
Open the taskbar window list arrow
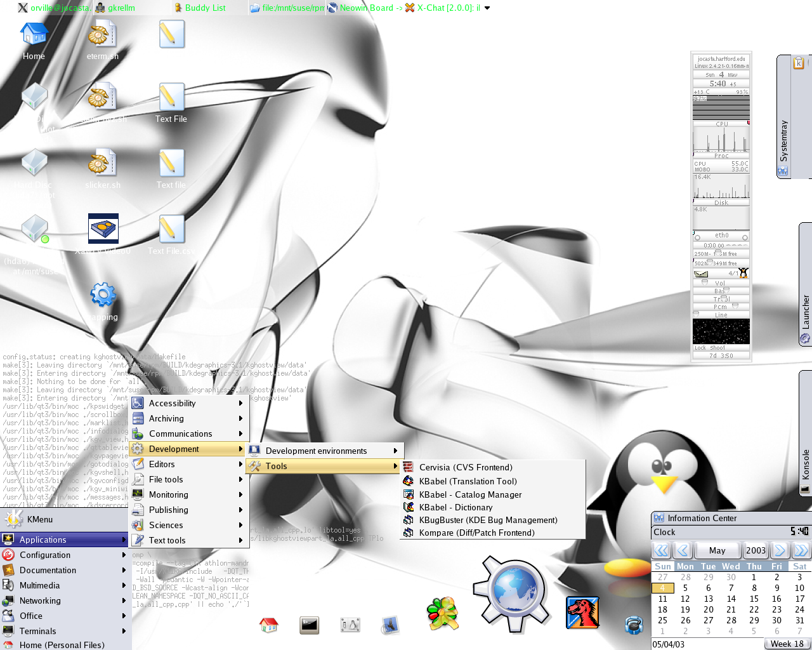pyautogui.click(x=487, y=8)
